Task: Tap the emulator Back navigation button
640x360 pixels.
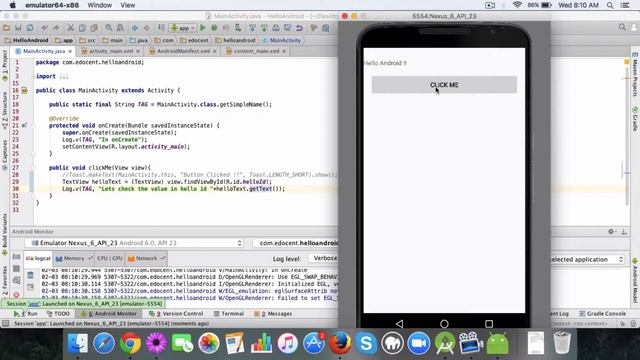Action: tap(399, 324)
